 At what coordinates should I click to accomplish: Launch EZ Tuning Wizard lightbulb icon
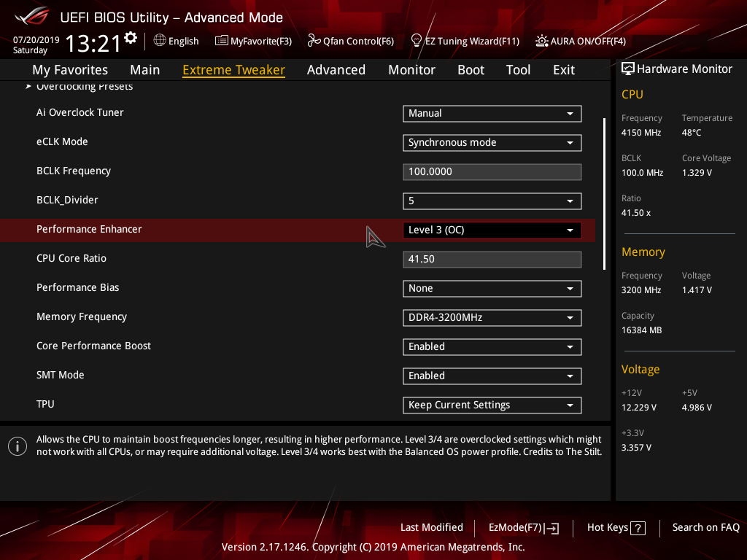click(417, 41)
